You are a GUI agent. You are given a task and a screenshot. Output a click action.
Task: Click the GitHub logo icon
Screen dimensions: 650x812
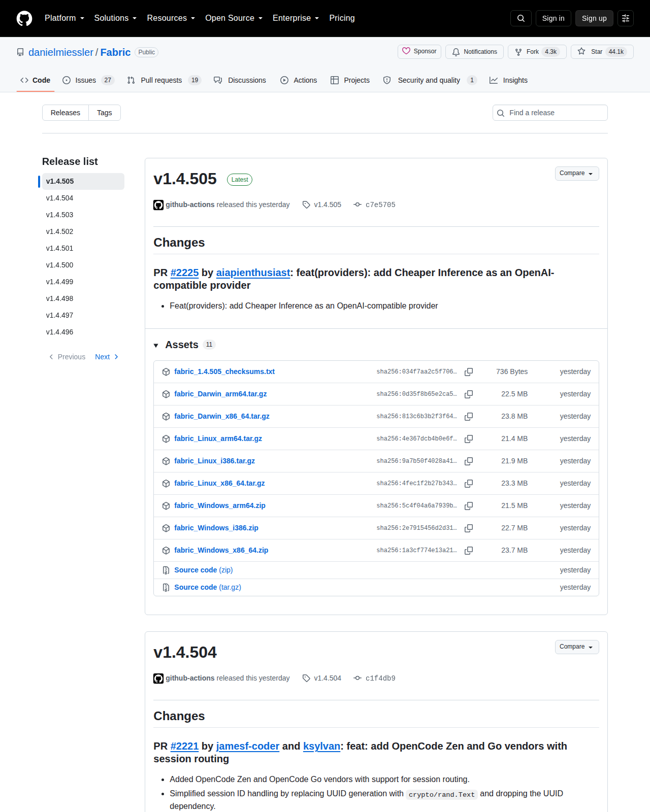24,18
